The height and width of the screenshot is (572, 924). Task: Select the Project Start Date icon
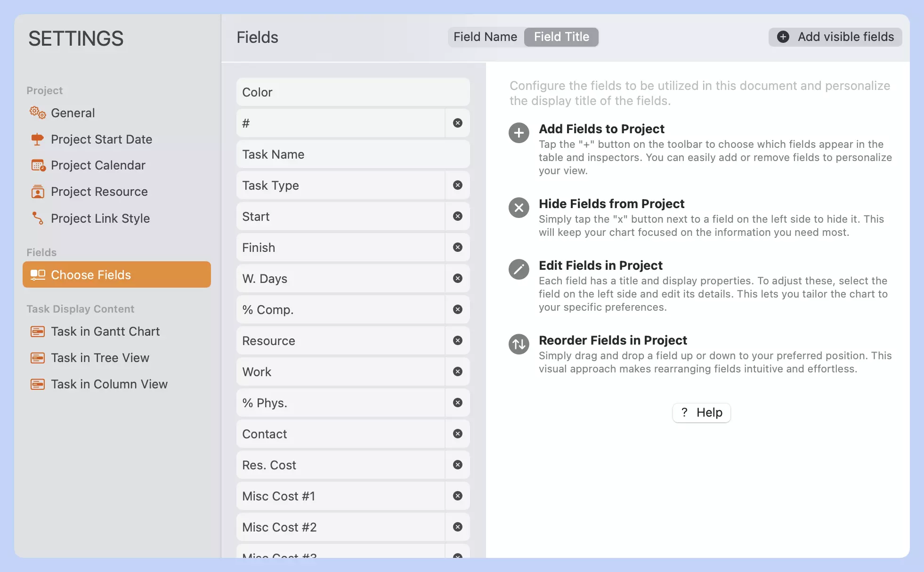[x=37, y=139]
